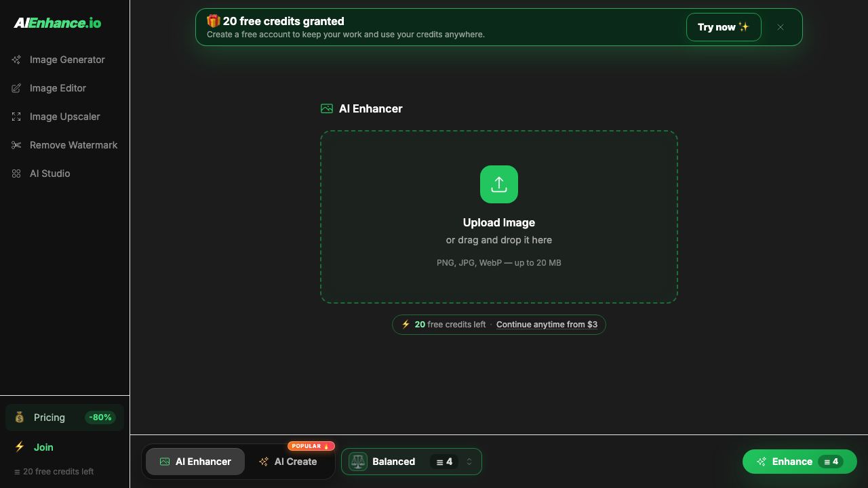Click the Join link
Viewport: 868px width, 488px height.
point(43,447)
